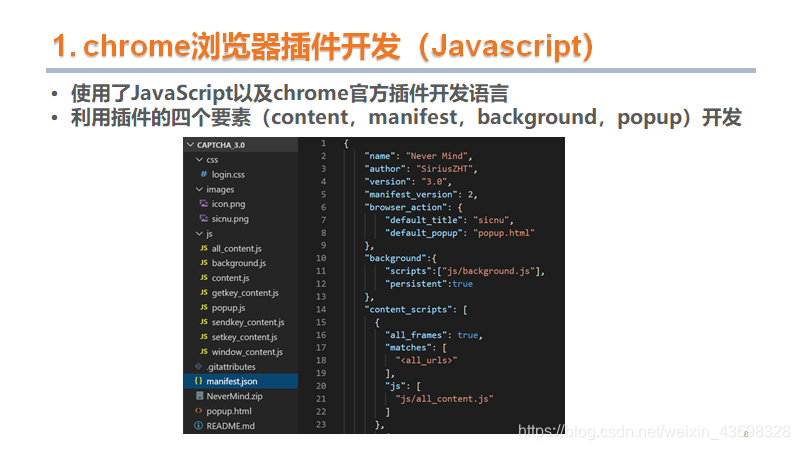Click the "content_scripts" key
This screenshot has width=800, height=450.
tap(408, 309)
